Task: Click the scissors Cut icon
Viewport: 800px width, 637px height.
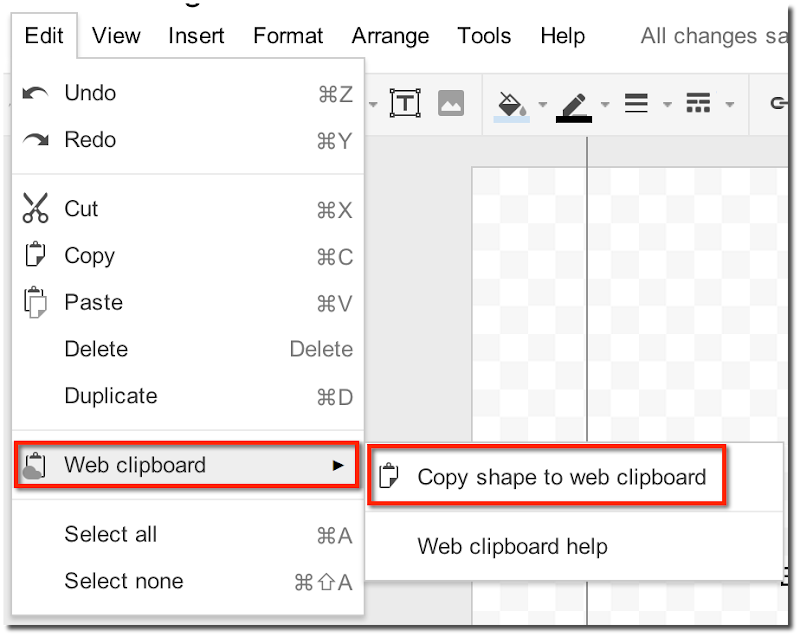Action: tap(35, 208)
